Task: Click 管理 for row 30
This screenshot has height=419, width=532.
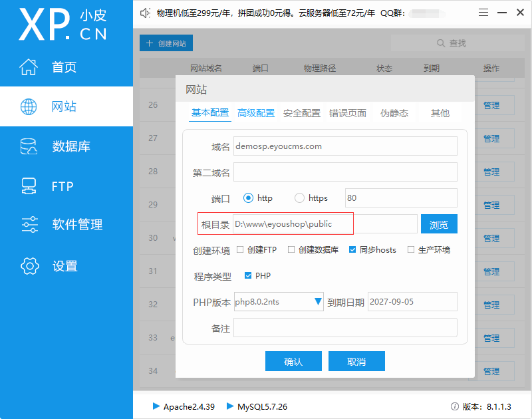Action: [x=491, y=238]
